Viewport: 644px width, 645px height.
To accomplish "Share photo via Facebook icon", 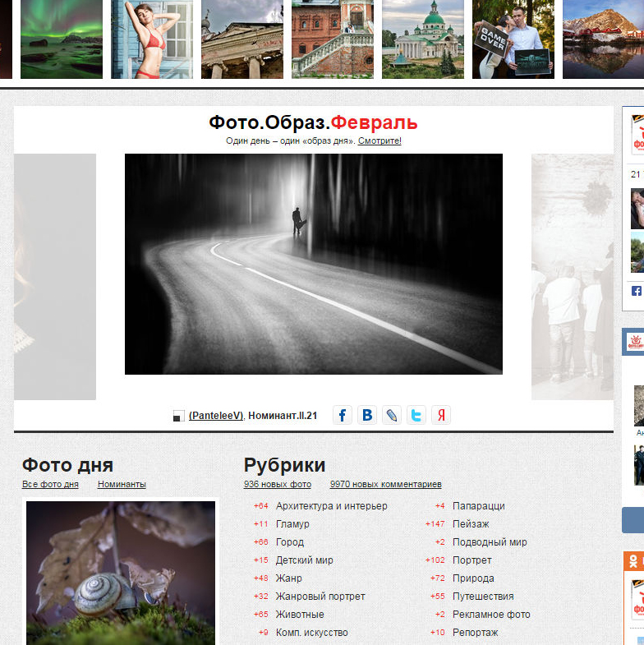I will click(x=343, y=415).
